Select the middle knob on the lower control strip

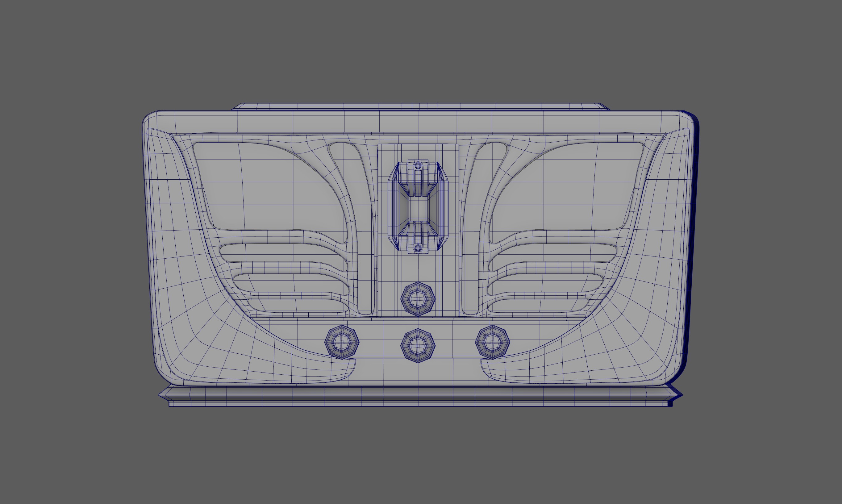pyautogui.click(x=418, y=346)
